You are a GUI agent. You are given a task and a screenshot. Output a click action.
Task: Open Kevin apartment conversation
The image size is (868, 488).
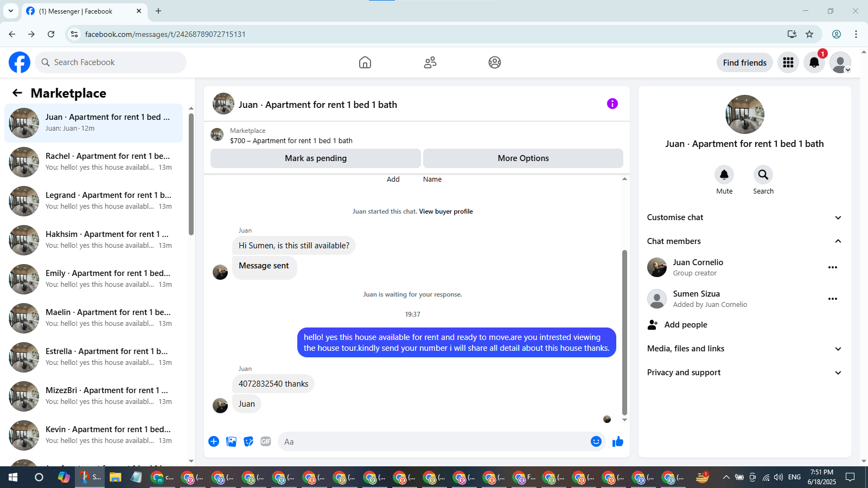click(x=94, y=435)
